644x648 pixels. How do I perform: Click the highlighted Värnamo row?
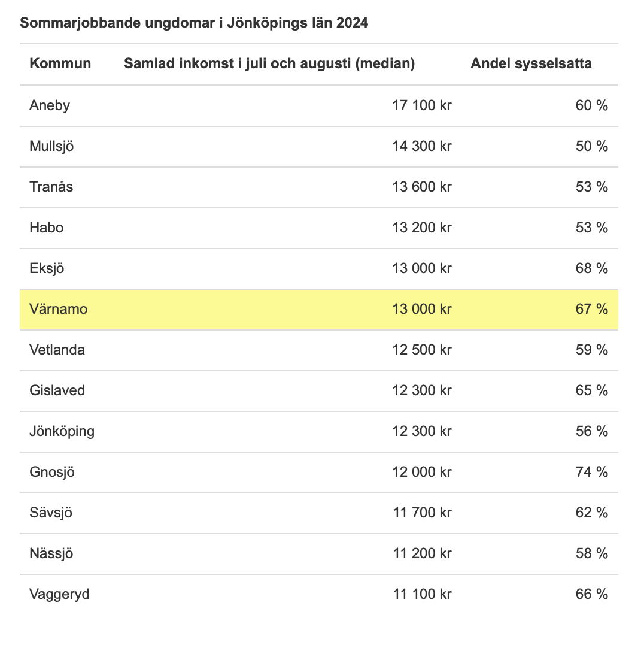[319, 309]
